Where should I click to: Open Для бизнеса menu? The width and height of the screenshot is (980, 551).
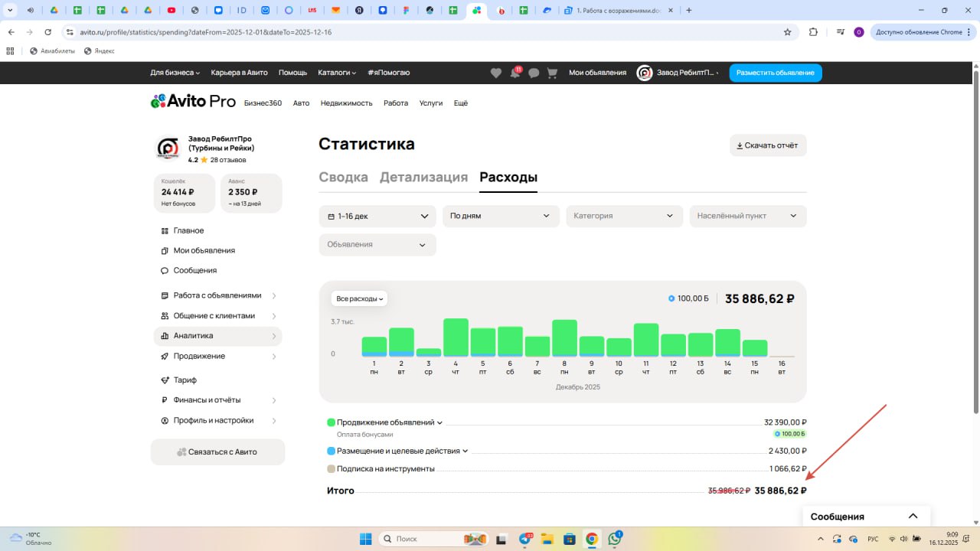coord(175,73)
